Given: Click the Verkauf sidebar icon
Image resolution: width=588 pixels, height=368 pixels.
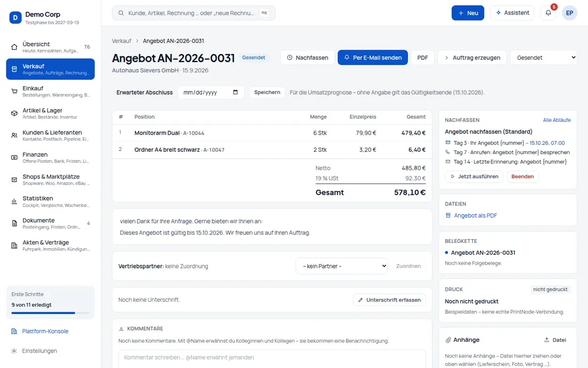Looking at the screenshot, I should tap(14, 69).
